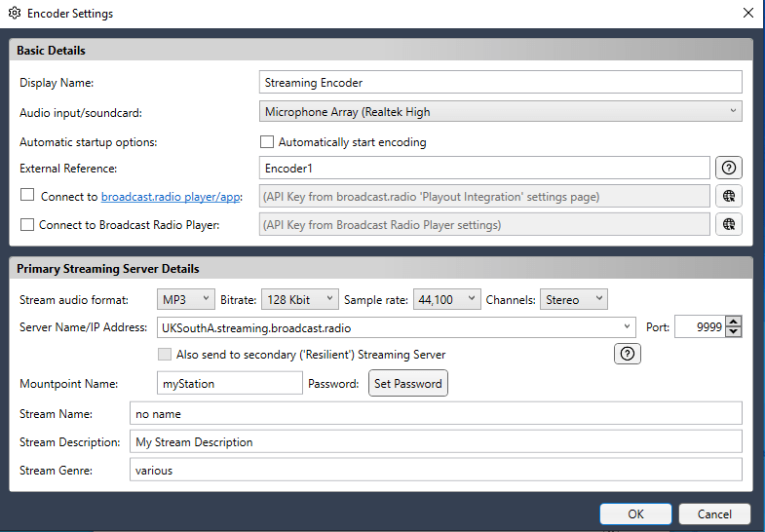Close the Encoder Settings dialog

pyautogui.click(x=747, y=14)
